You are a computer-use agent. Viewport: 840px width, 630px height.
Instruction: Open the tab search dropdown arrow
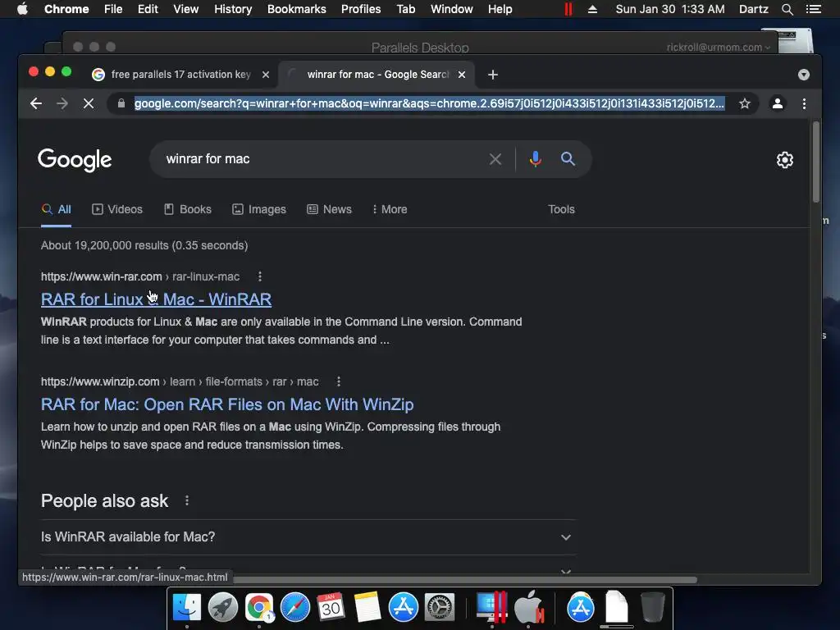(804, 75)
